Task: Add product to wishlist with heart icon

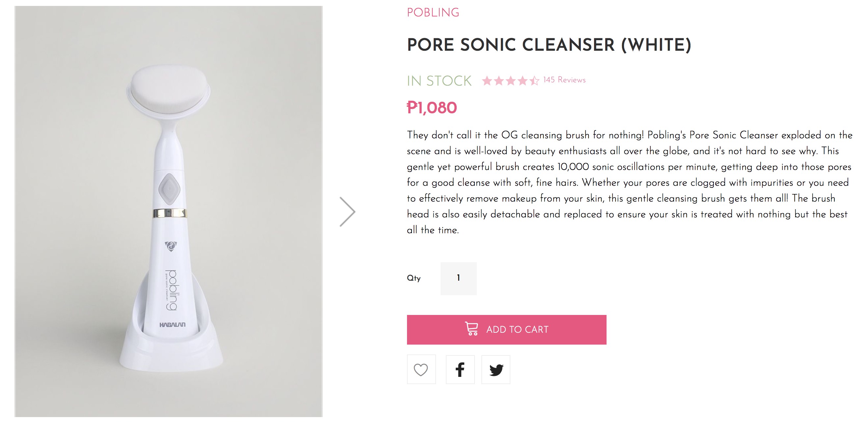Action: [421, 369]
